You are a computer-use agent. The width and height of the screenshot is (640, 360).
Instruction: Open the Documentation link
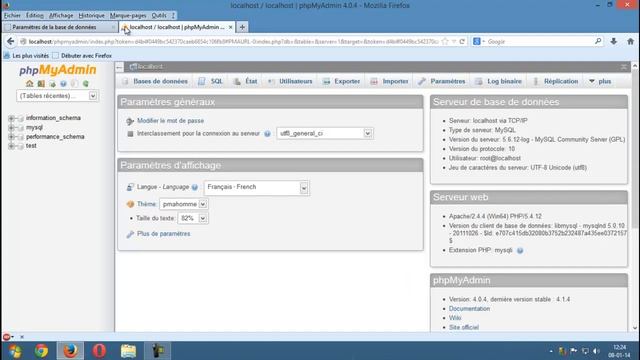tap(469, 309)
